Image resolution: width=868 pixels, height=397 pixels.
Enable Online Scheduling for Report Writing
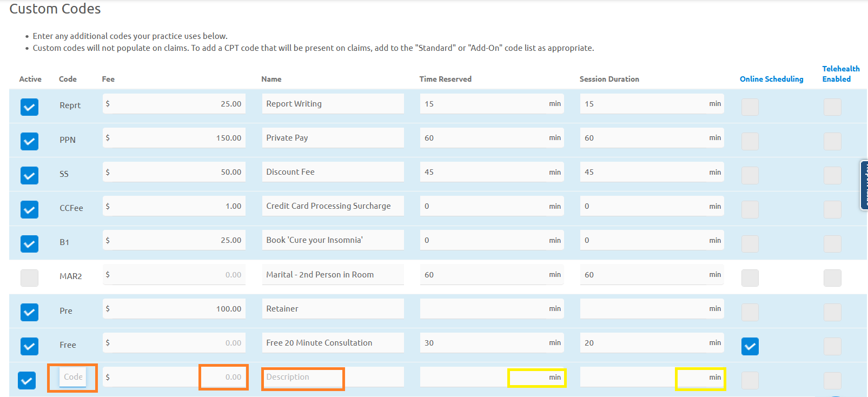click(x=750, y=107)
